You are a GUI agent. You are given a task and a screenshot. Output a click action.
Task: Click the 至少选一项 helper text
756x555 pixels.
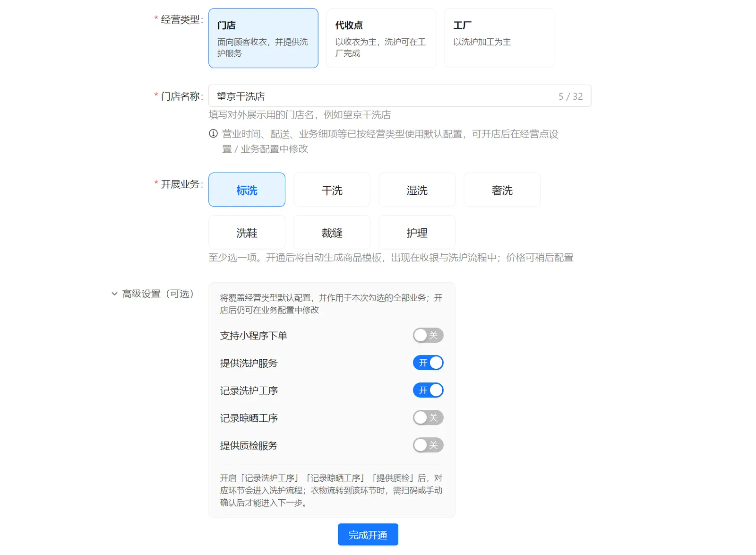[x=391, y=258]
